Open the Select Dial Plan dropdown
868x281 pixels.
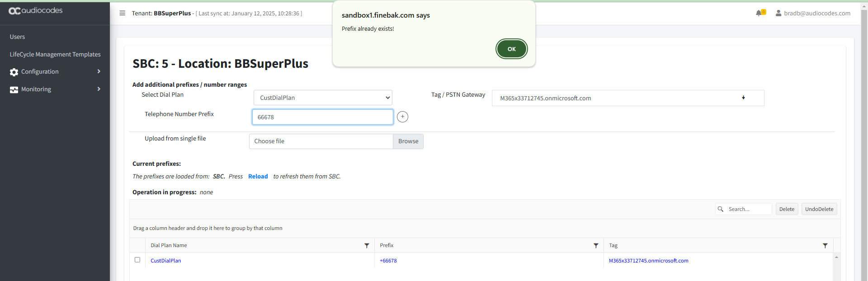tap(323, 98)
